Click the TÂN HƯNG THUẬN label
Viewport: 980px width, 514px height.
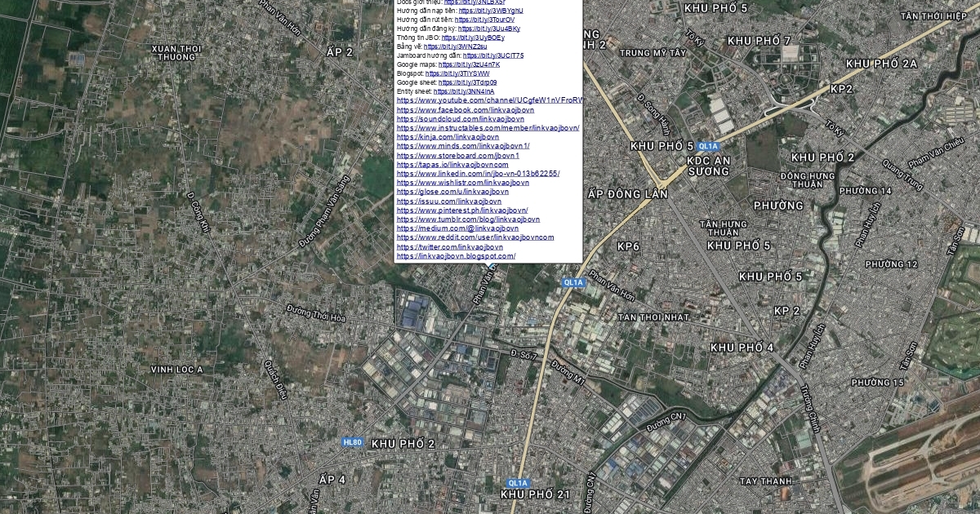pyautogui.click(x=724, y=228)
